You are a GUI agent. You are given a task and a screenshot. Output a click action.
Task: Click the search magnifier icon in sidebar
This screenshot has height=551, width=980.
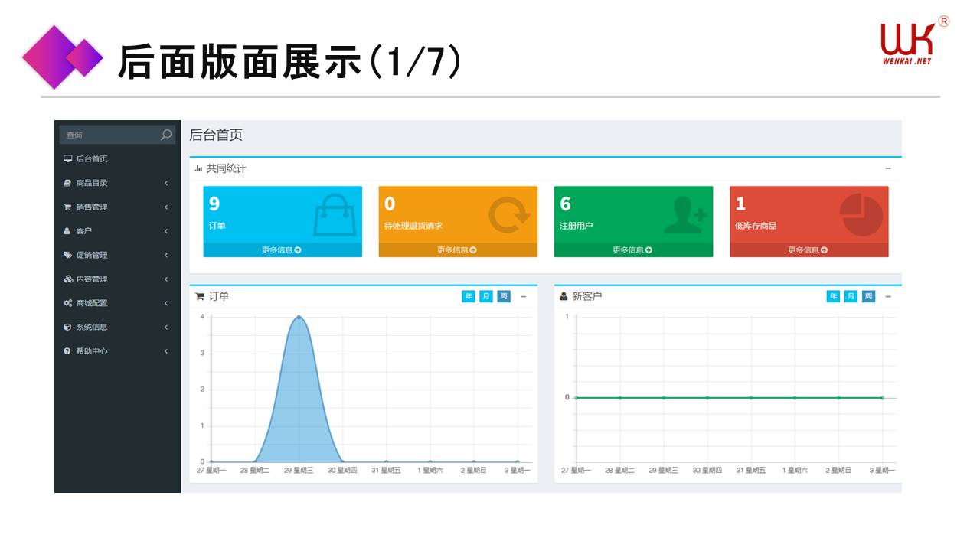click(x=166, y=135)
